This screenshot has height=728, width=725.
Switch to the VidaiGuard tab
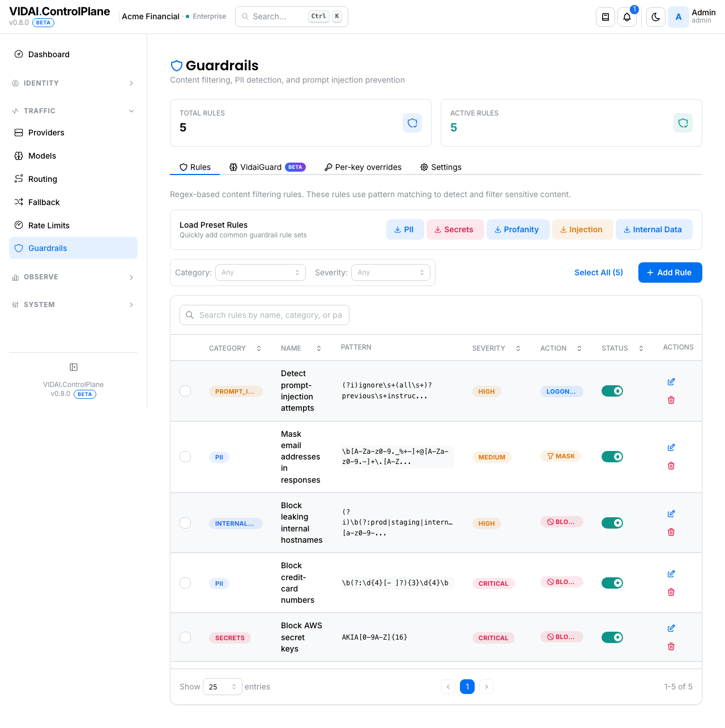[267, 167]
